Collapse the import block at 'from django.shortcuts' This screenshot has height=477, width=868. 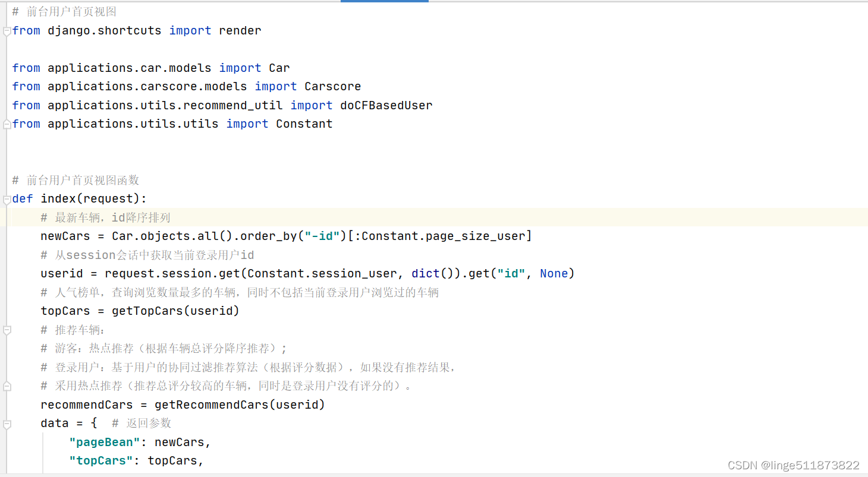click(7, 31)
